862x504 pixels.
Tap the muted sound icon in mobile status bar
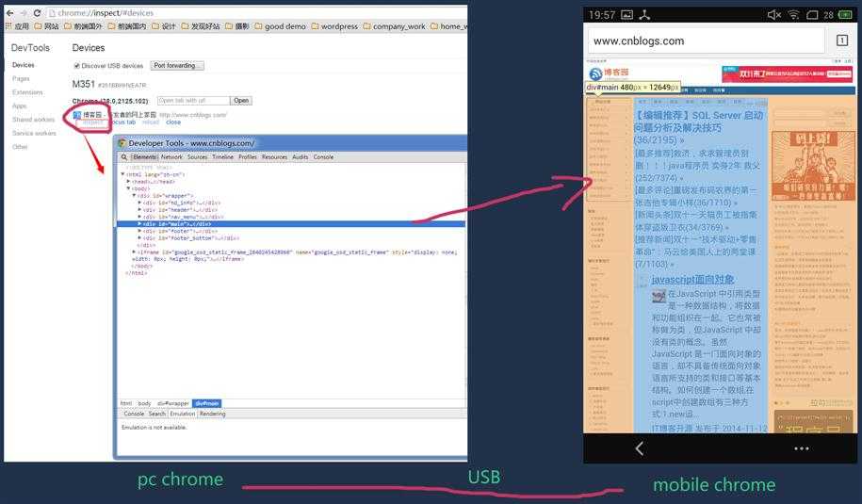point(774,15)
